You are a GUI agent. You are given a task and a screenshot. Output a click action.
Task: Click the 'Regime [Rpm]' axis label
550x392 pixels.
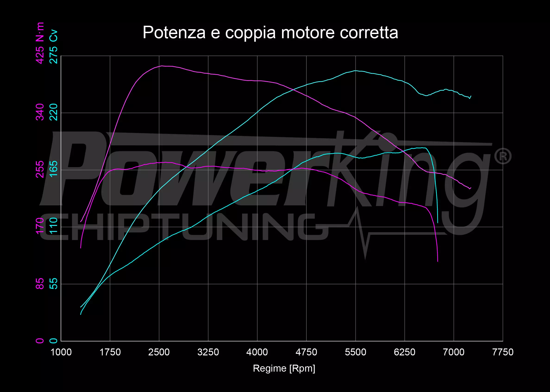(284, 368)
